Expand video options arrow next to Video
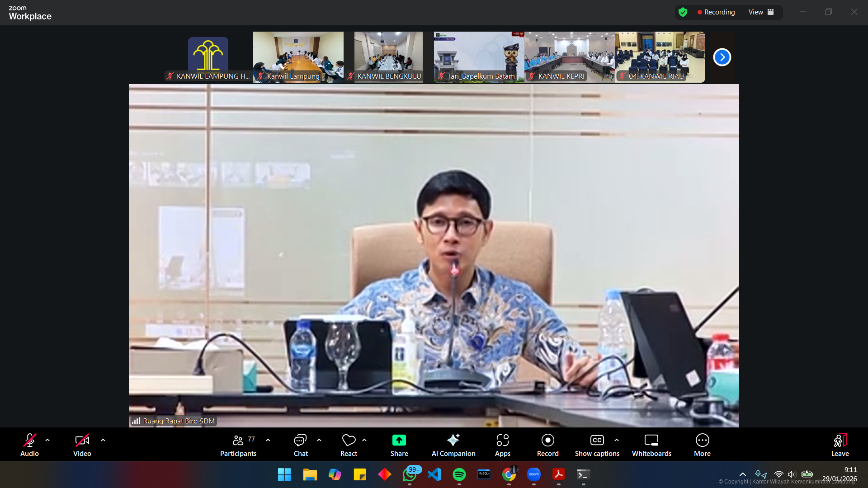This screenshot has height=488, width=868. pos(103,440)
